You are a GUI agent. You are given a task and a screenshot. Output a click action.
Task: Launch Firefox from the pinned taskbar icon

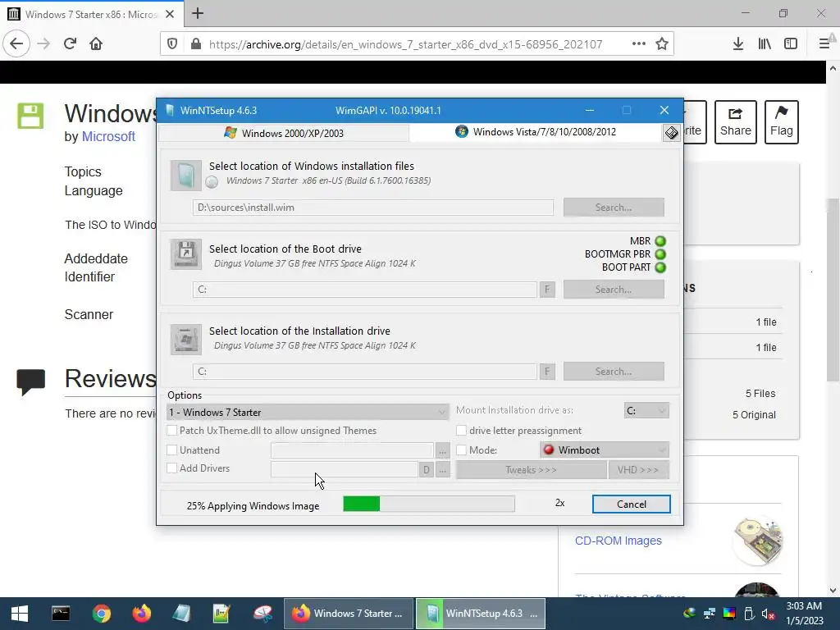[142, 614]
